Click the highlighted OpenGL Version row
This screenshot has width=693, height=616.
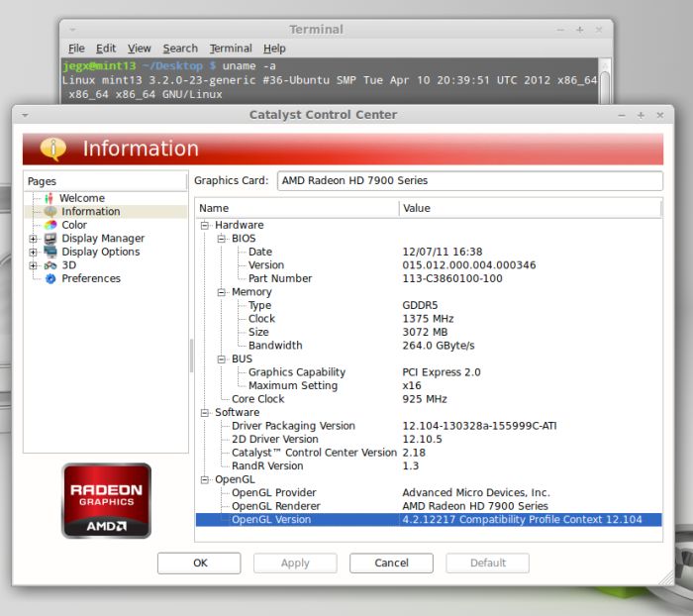pyautogui.click(x=429, y=520)
